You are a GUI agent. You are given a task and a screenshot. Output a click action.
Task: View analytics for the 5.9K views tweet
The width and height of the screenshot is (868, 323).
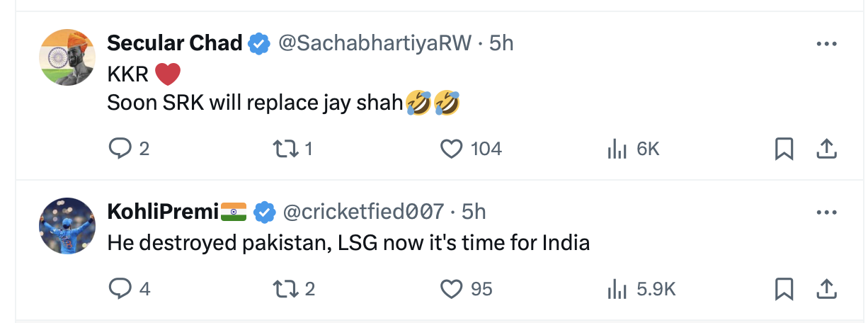617,288
